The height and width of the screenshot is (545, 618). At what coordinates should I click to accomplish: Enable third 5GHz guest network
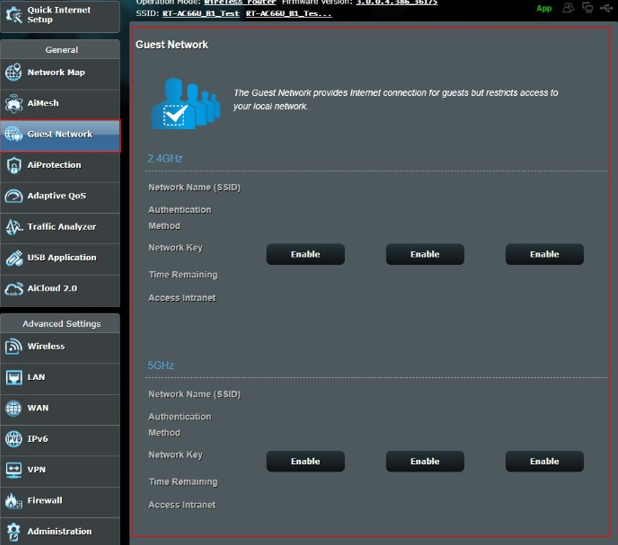point(544,461)
